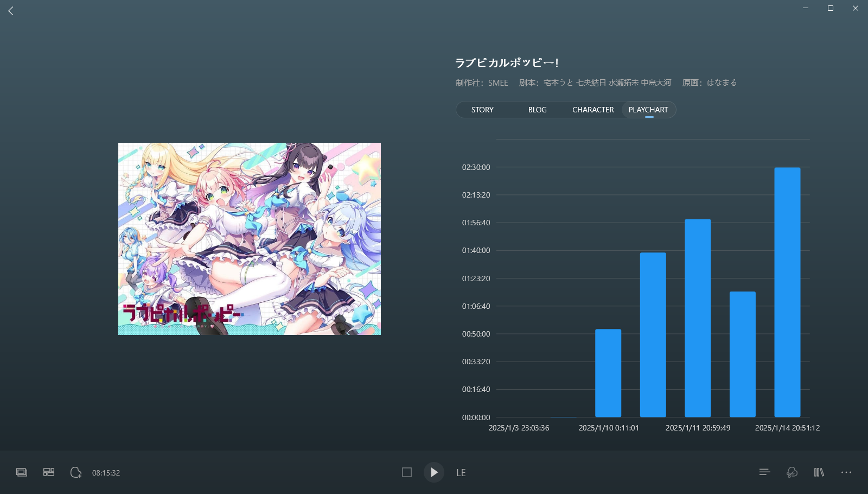Open the CHARACTER tab
Screen dimensions: 868x494
593,110
